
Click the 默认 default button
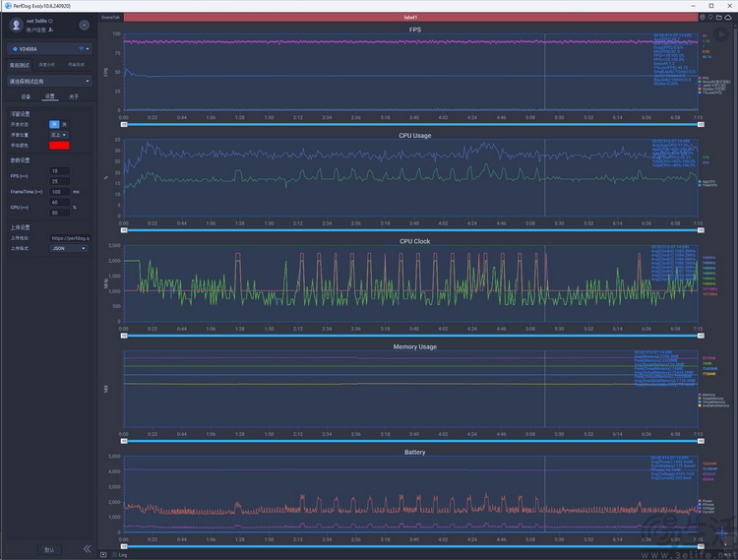pos(49,548)
